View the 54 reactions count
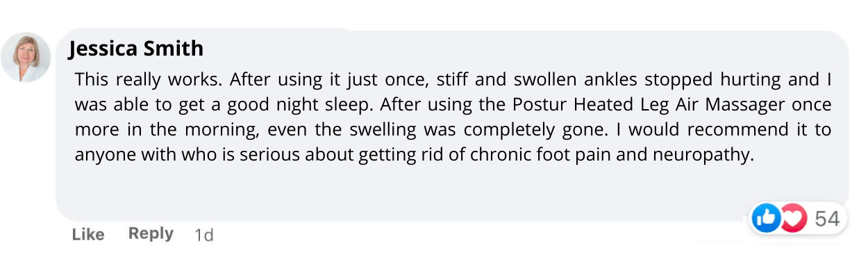Viewport: 868px width, 278px height. [x=827, y=219]
